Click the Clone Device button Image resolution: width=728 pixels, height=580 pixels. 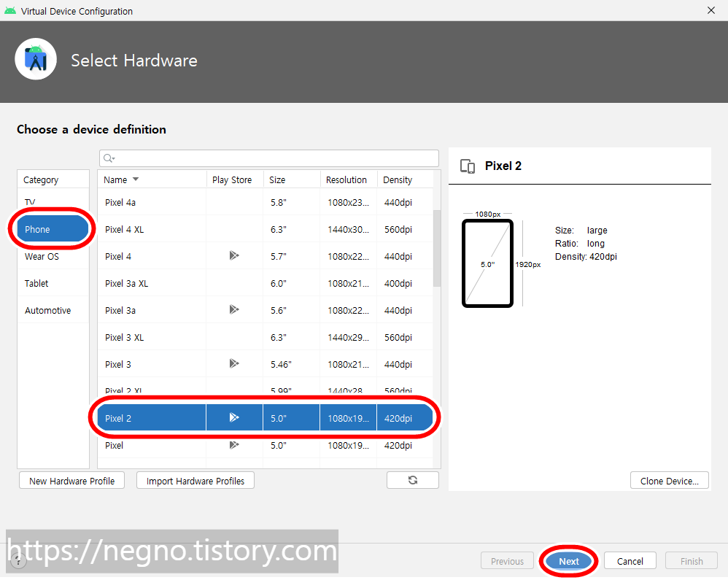coord(670,481)
